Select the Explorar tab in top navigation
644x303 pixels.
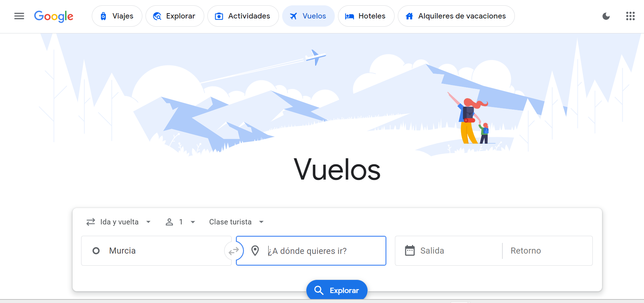coord(175,16)
